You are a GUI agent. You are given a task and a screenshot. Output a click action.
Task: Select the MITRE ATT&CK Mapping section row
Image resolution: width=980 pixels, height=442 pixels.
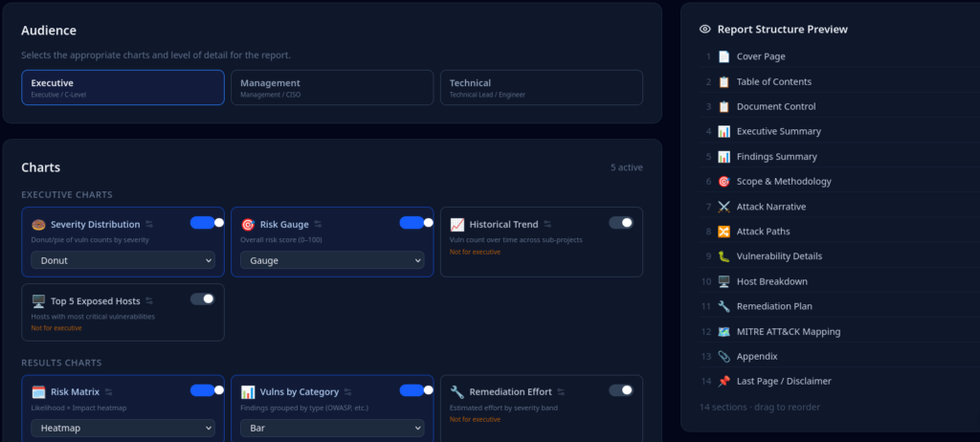point(839,331)
